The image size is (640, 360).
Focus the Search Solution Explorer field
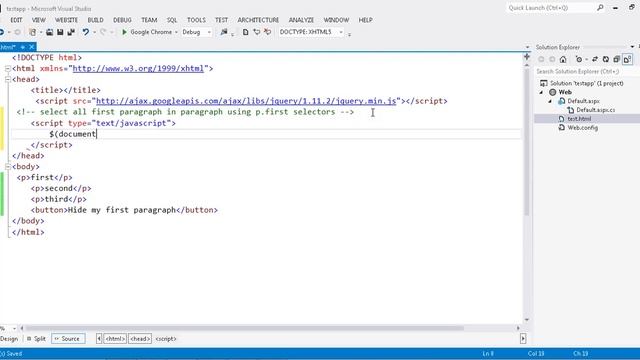tap(586, 71)
